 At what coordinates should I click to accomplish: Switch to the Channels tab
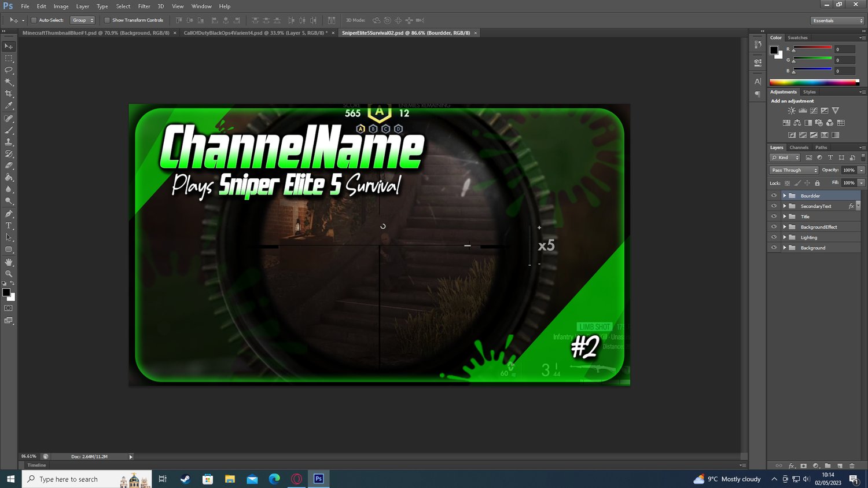pos(799,148)
